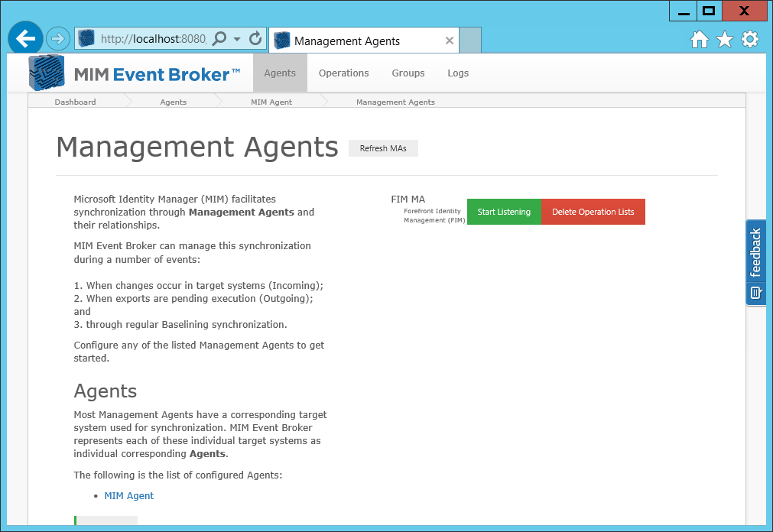Click the site favicon in address bar
773x532 pixels.
click(x=86, y=38)
